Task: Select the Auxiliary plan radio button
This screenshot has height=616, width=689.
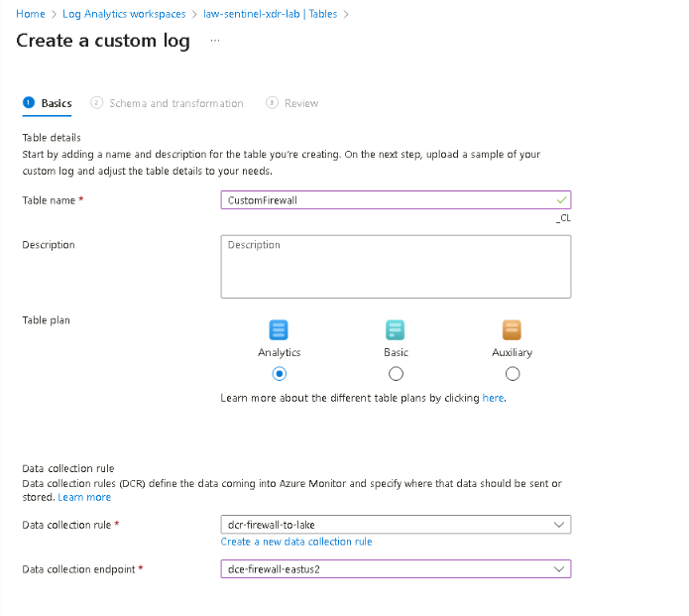Action: (513, 374)
